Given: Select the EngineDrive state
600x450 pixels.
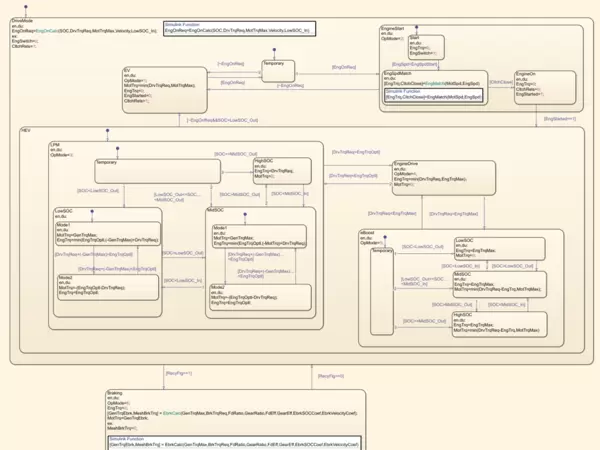Looking at the screenshot, I should tap(421, 176).
